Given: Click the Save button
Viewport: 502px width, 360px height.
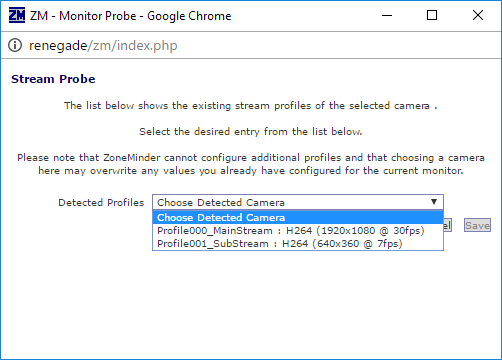Looking at the screenshot, I should tap(477, 225).
